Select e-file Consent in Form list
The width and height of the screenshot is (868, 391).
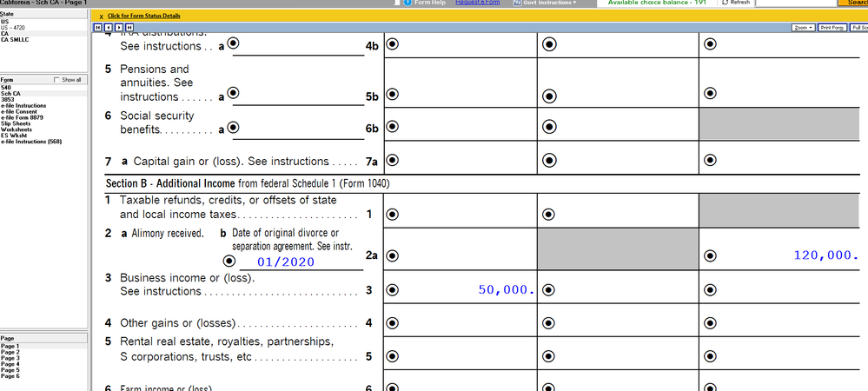(x=43, y=111)
